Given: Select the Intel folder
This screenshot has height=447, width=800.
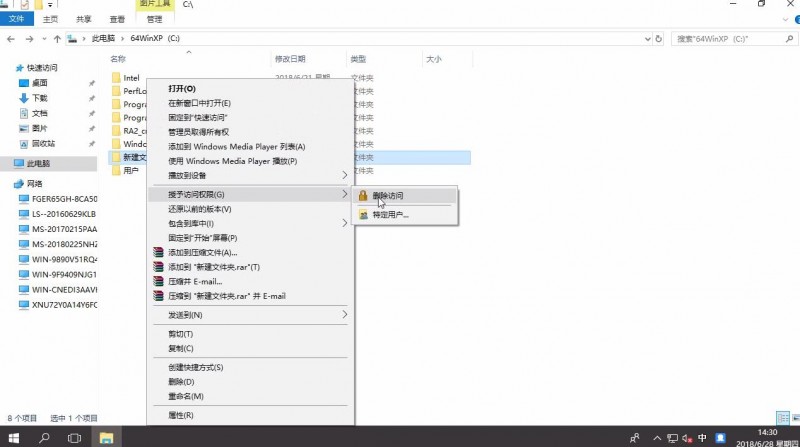Looking at the screenshot, I should (x=131, y=78).
